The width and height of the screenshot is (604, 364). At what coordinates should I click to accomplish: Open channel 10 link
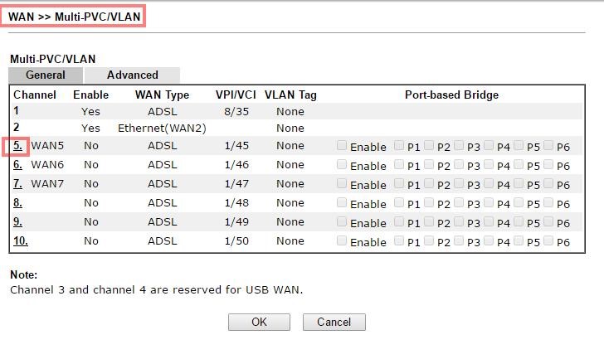coord(20,241)
